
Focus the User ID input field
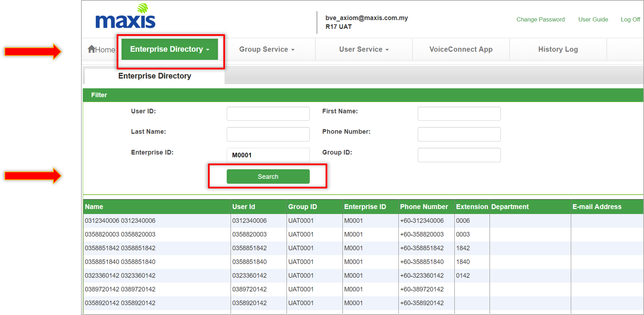tap(268, 114)
